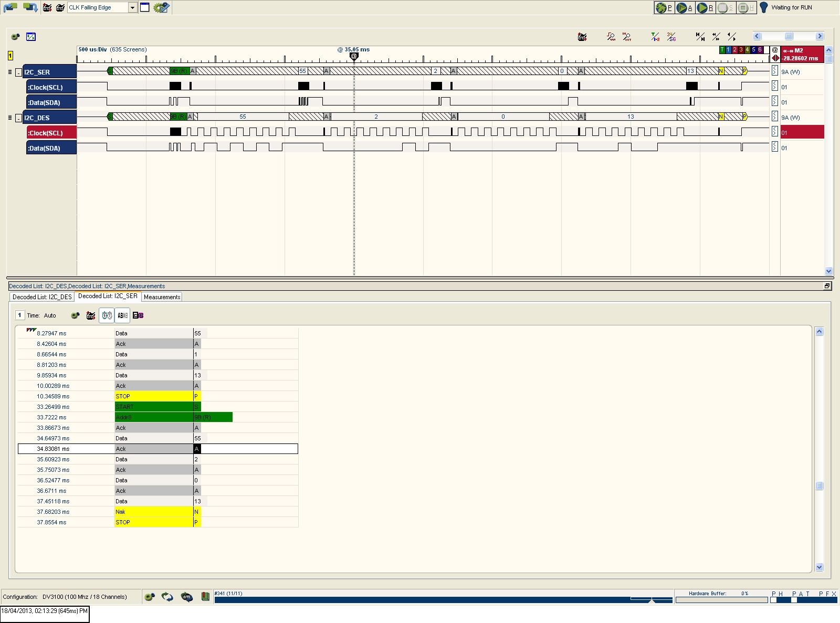Open the zoom IN/OUT magnifier tool
840x623 pixels.
[627, 37]
